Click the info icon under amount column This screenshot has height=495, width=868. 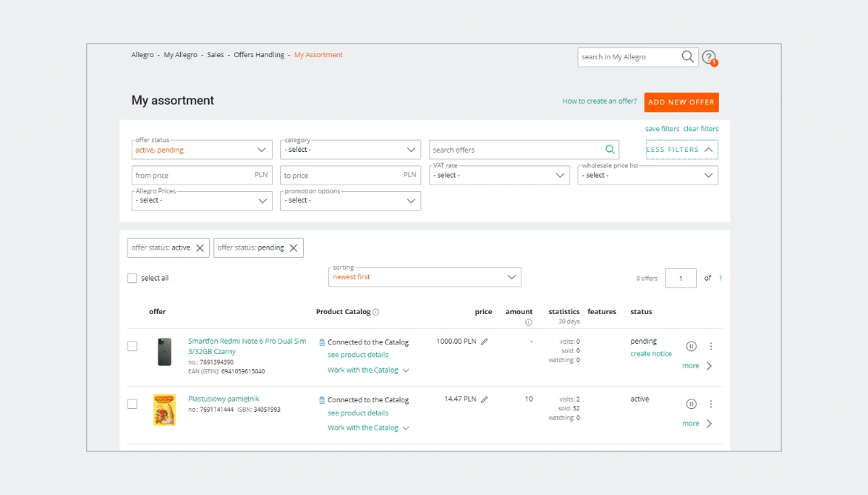tap(529, 322)
